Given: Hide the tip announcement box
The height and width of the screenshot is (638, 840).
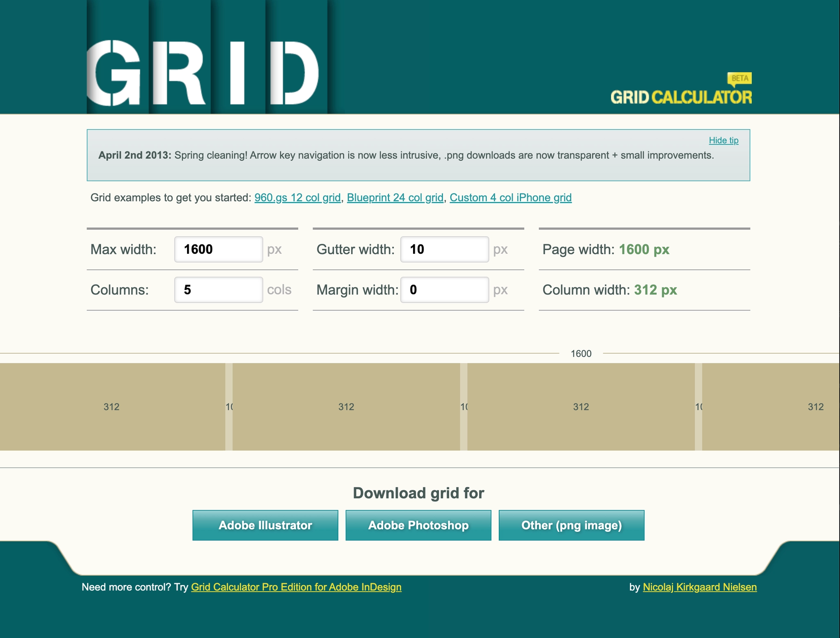Looking at the screenshot, I should coord(723,140).
